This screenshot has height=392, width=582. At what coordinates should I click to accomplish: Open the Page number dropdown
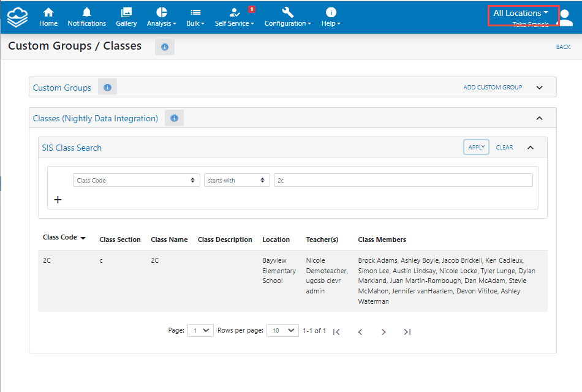click(x=200, y=330)
